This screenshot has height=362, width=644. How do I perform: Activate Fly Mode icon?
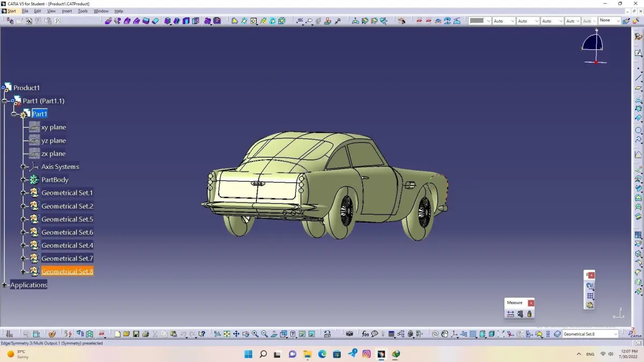(217, 334)
